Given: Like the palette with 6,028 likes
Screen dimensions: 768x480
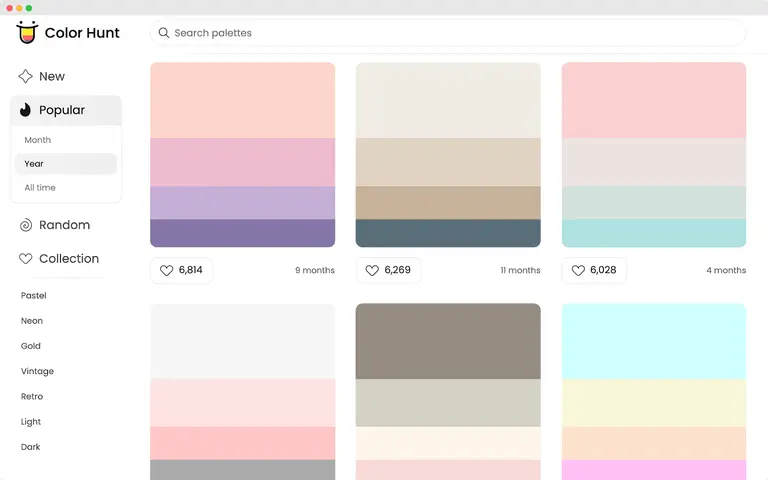Looking at the screenshot, I should (594, 270).
